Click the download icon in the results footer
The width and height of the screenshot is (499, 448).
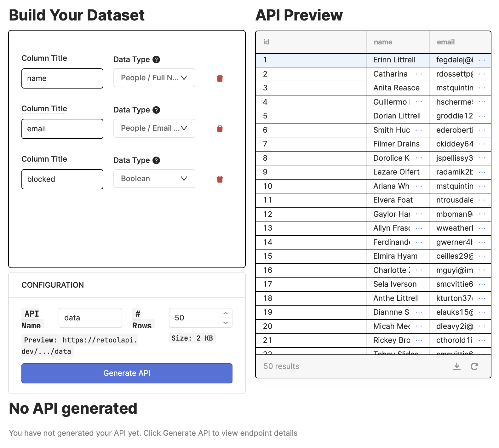[x=456, y=366]
